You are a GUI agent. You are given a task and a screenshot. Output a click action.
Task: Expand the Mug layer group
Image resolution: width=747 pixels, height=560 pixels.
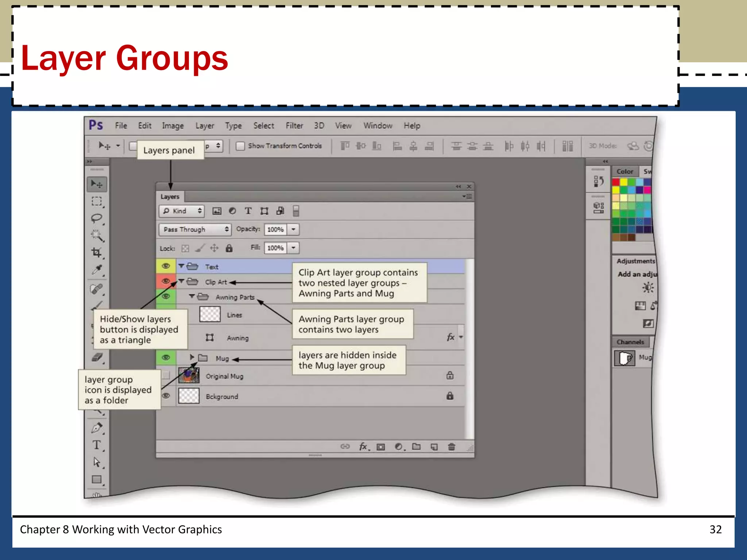coord(192,357)
